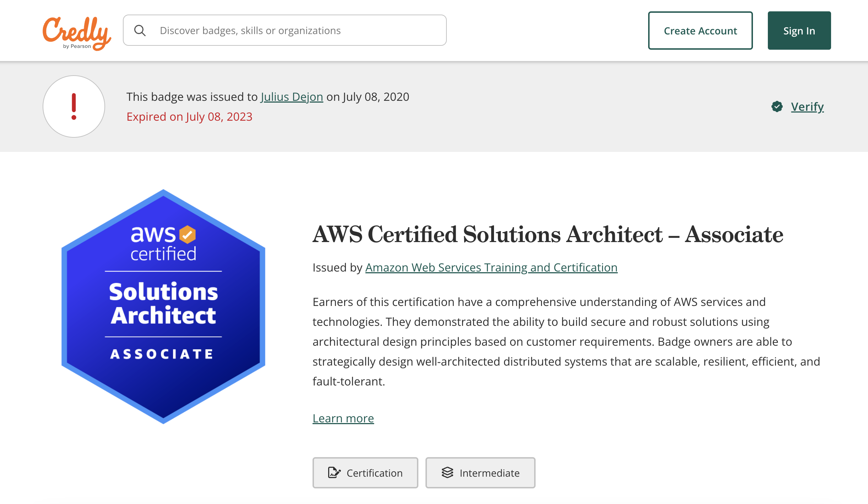The image size is (868, 504).
Task: Click the Sign In button
Action: (x=799, y=31)
